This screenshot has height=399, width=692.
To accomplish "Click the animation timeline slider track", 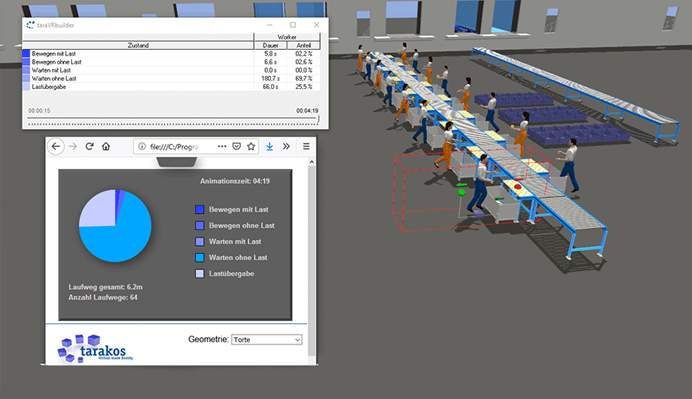I will [173, 118].
